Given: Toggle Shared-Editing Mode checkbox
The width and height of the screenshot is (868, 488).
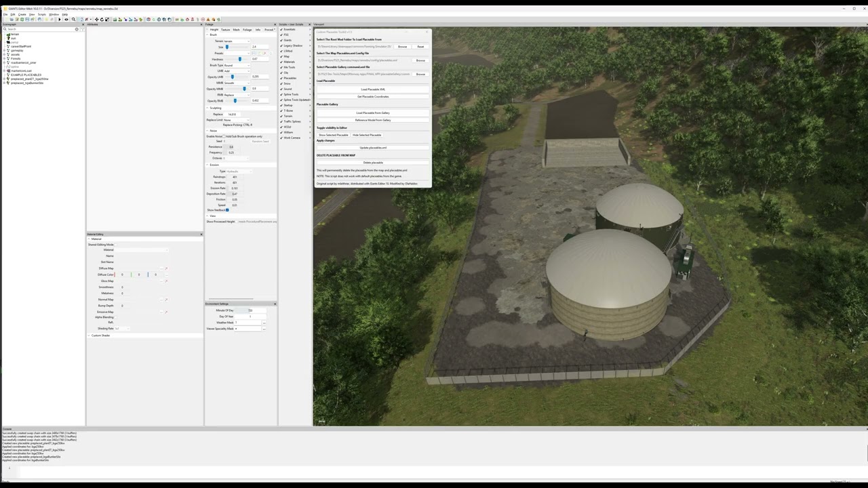Looking at the screenshot, I should (115, 245).
